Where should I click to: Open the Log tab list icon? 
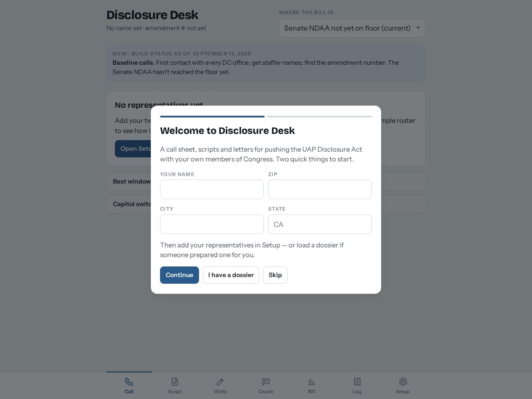click(357, 382)
